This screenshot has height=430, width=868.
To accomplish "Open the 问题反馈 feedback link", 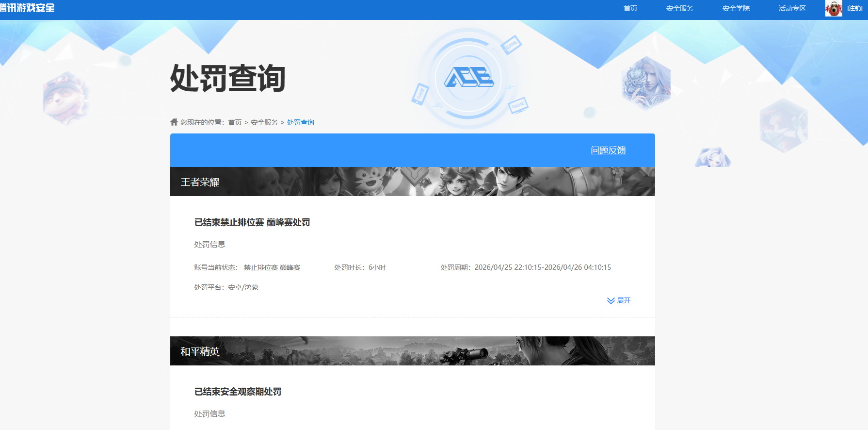I will [608, 150].
